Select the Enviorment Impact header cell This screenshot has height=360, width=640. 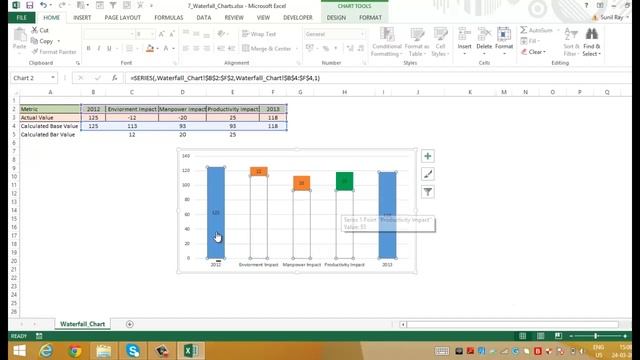[x=132, y=109]
